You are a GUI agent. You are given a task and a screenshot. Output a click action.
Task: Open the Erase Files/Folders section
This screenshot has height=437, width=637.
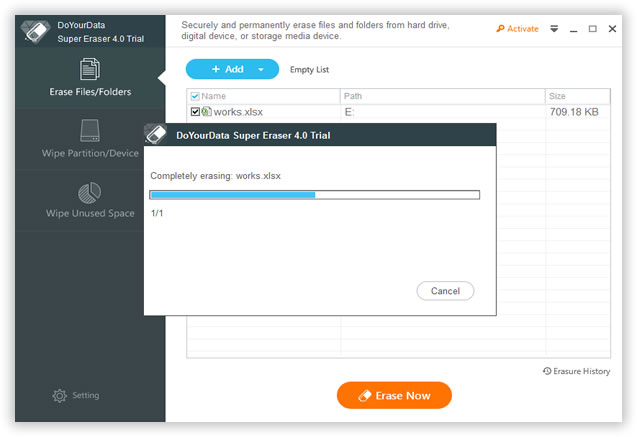(90, 78)
